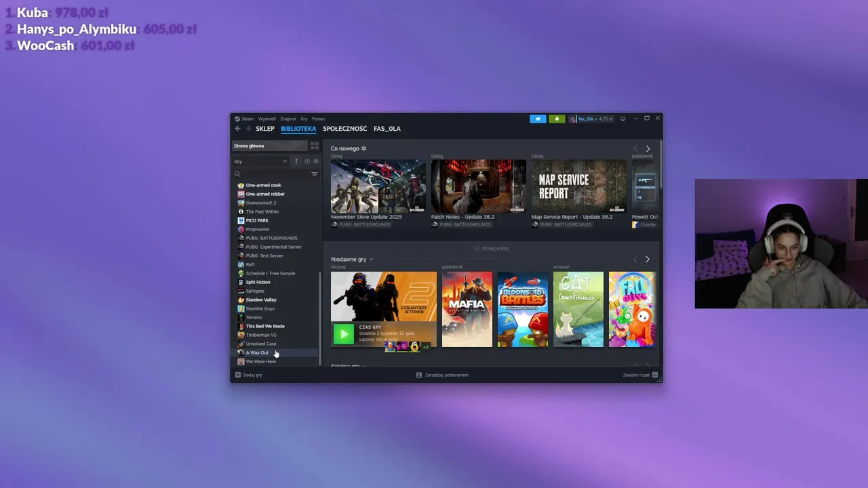
Task: Open the Pomoc menu
Action: [x=319, y=119]
